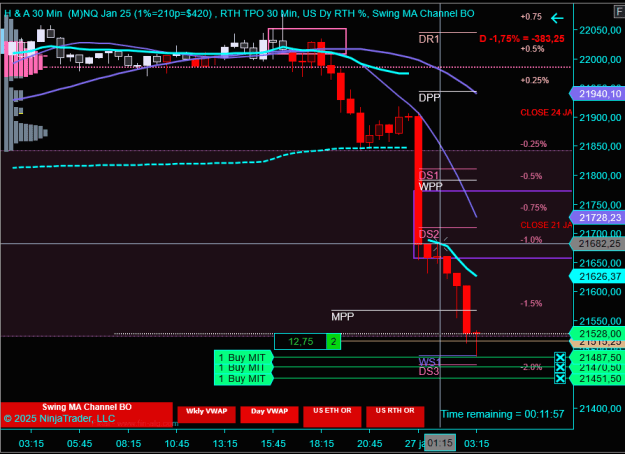The height and width of the screenshot is (454, 625).
Task: Click the cyan scroll-to-latest arrow icon
Action: (x=557, y=18)
